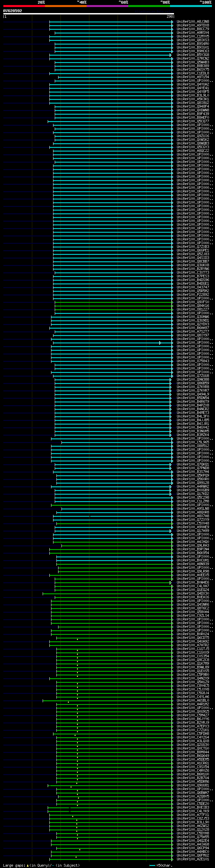Click label UniRef100_B9F439
Viewport: 215px width, 868px height.
[193, 114]
